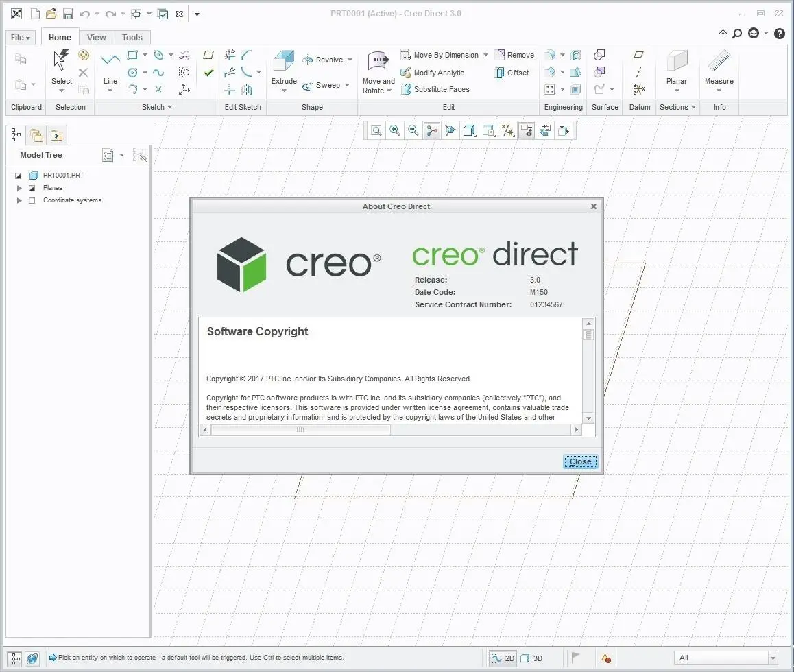Viewport: 794px width, 672px height.
Task: Open the dropdown arrow under Select
Action: (61, 91)
